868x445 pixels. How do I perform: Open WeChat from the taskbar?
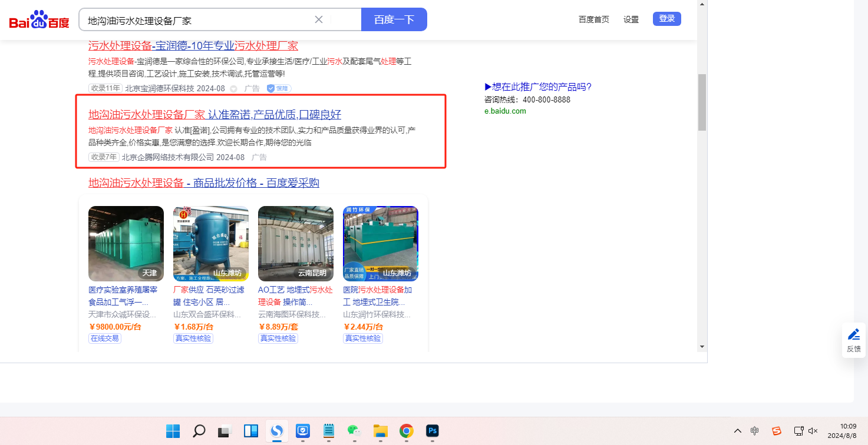354,431
